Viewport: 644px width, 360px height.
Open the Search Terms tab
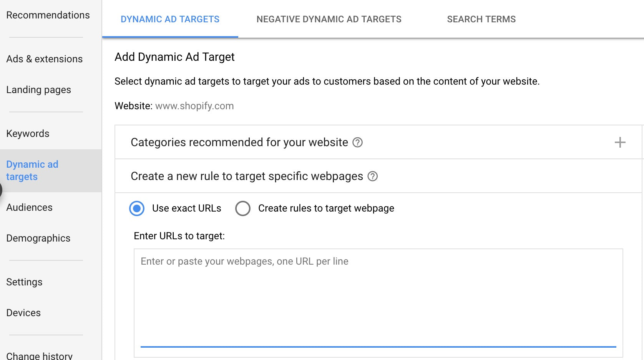click(481, 19)
